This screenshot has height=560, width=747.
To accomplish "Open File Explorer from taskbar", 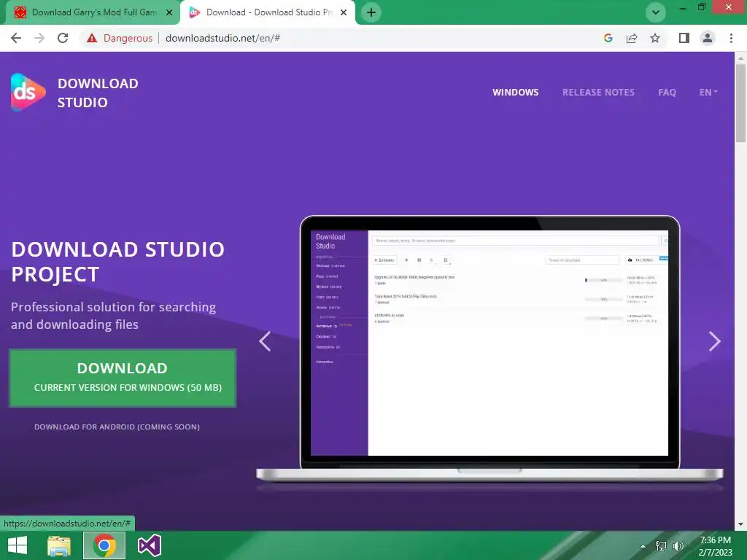I will (x=58, y=545).
